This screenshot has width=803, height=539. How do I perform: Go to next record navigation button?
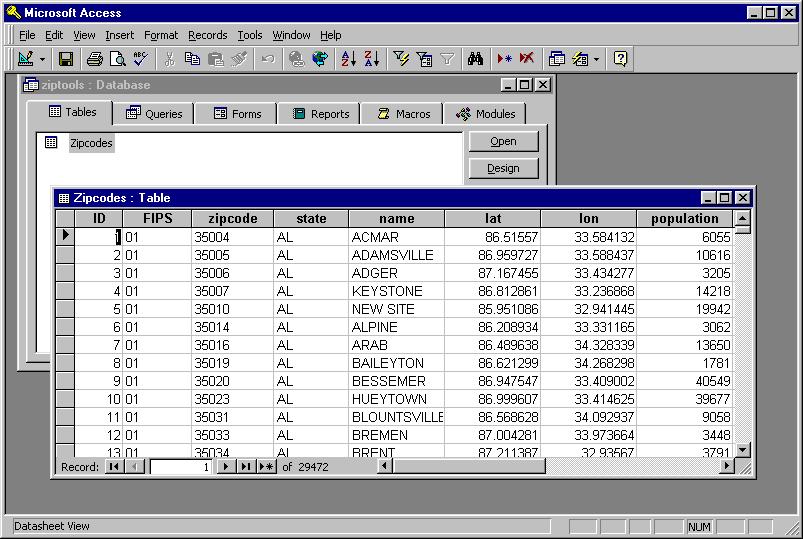225,467
